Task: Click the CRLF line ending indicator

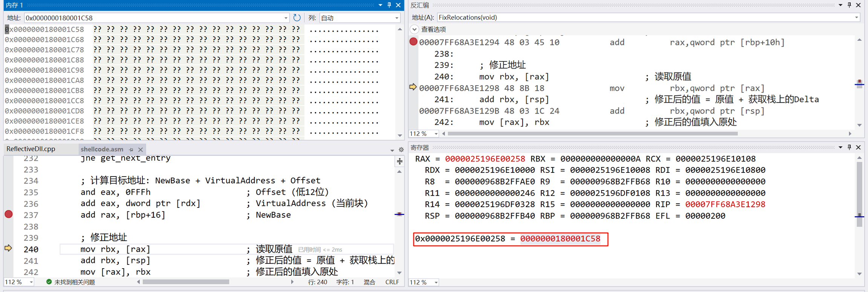Action: [392, 282]
